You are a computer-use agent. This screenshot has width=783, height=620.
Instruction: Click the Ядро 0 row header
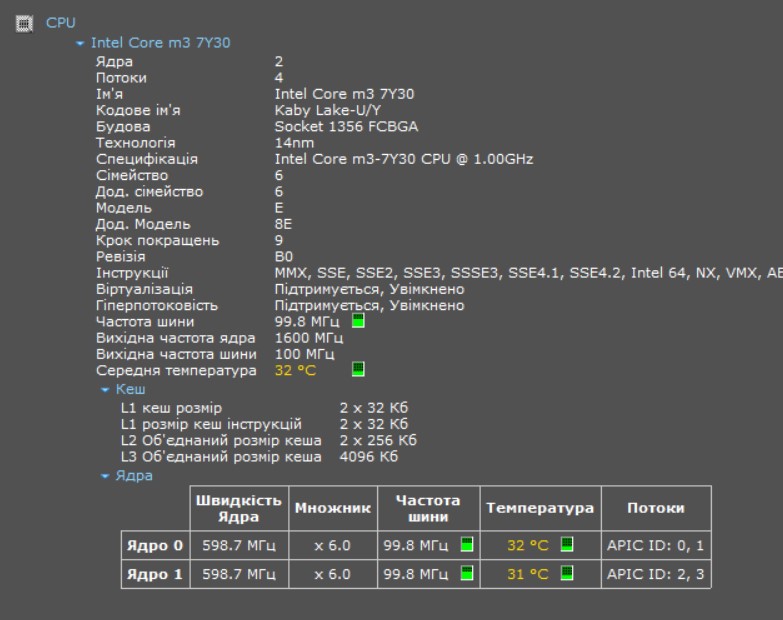(155, 546)
